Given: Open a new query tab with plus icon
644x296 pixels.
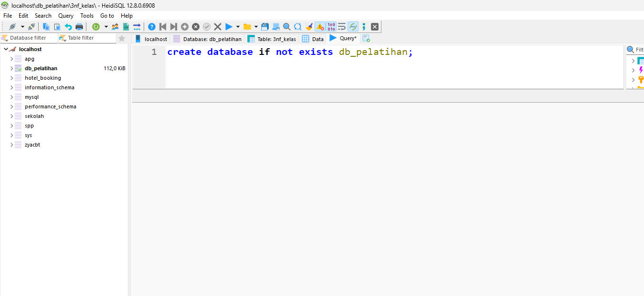Looking at the screenshot, I should [x=366, y=38].
